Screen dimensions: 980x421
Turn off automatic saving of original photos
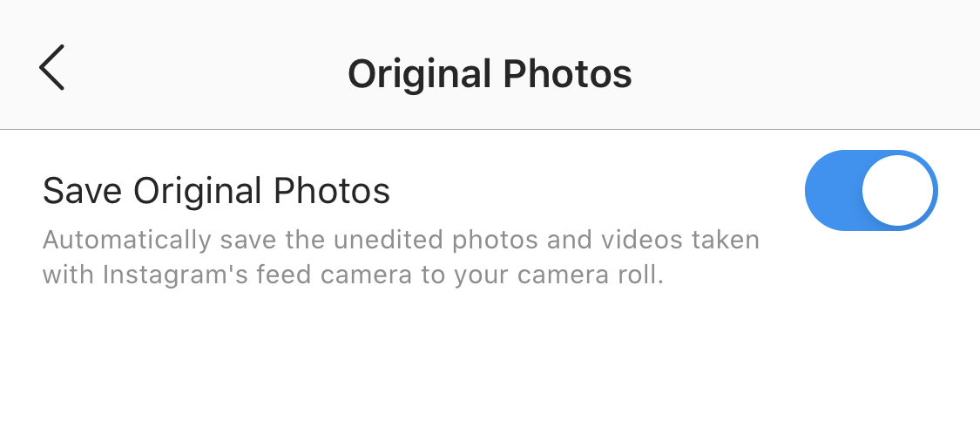(x=870, y=191)
